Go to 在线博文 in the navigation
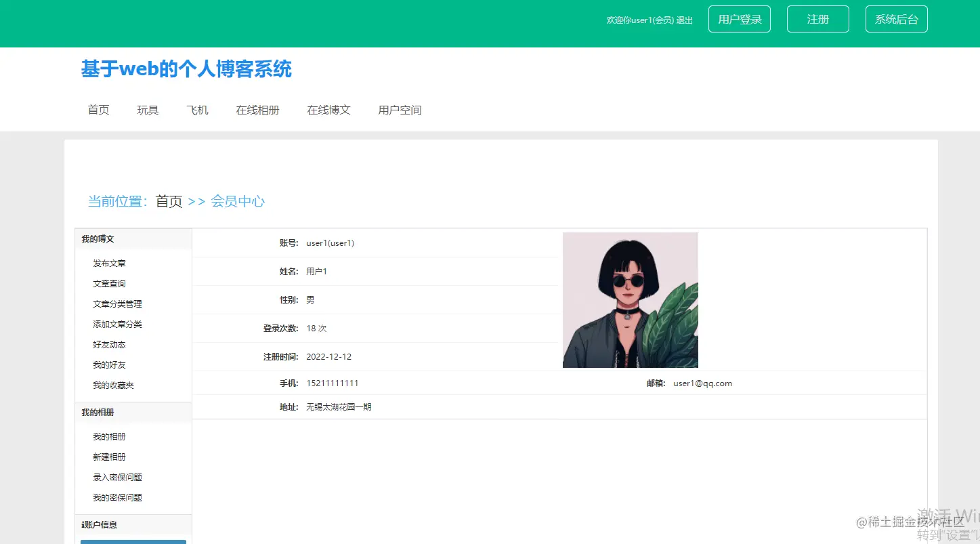 click(x=329, y=110)
